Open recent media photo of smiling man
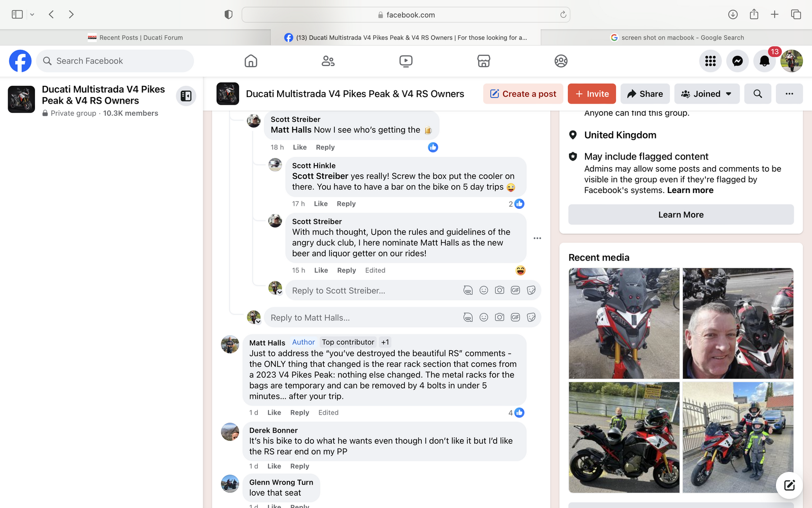 tap(738, 323)
